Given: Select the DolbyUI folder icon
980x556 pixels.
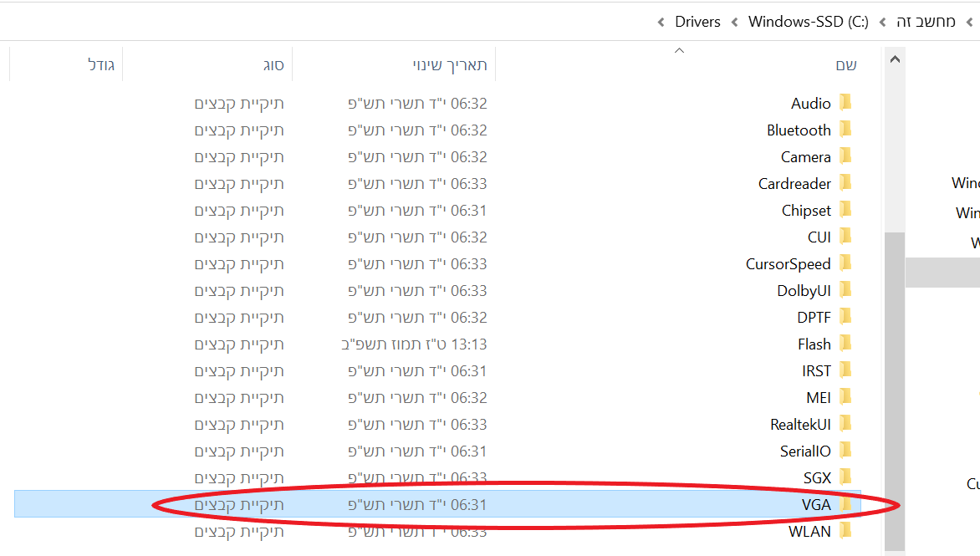Looking at the screenshot, I should pyautogui.click(x=845, y=290).
